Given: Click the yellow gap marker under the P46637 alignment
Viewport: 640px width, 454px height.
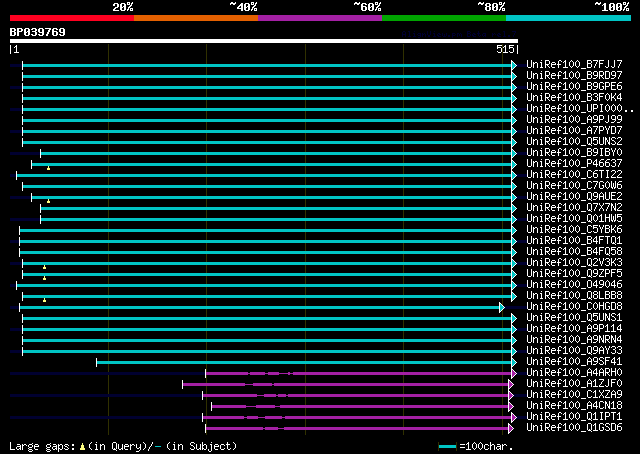Looking at the screenshot, I should [x=48, y=168].
